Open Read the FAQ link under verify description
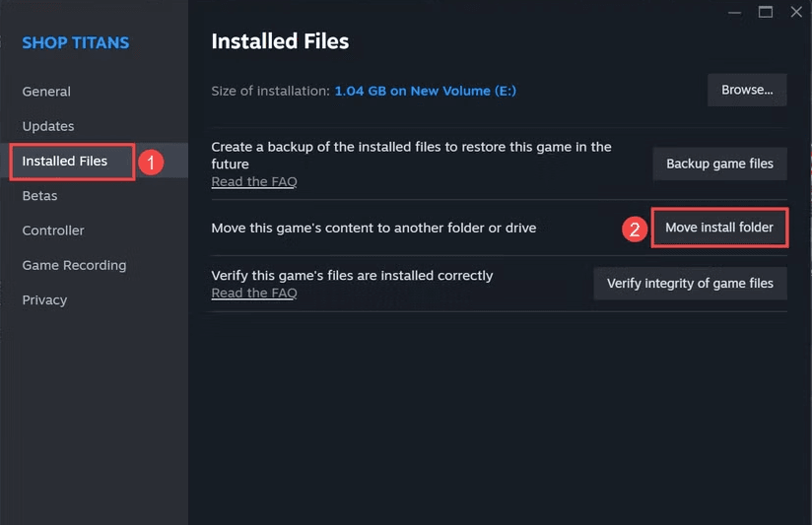The width and height of the screenshot is (812, 525). point(254,293)
